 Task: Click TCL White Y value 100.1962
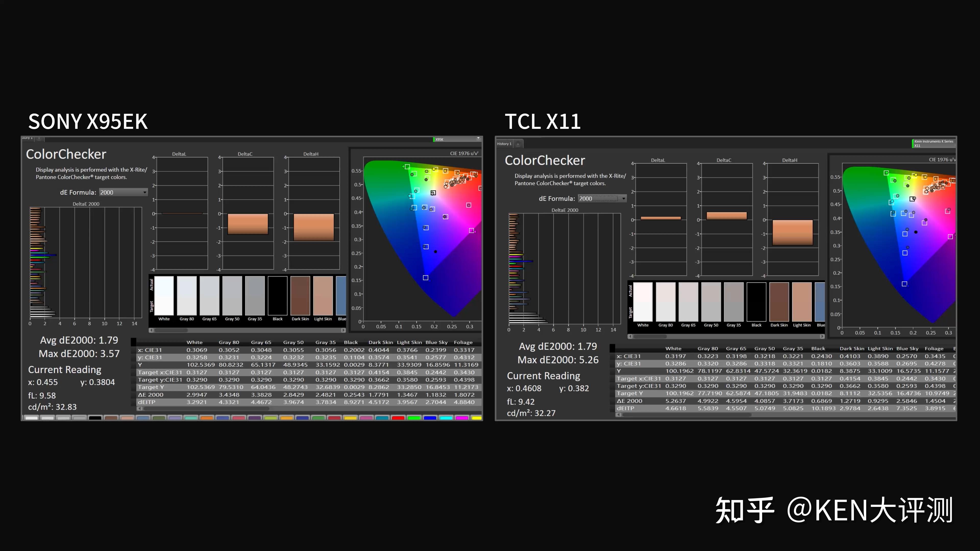coord(679,371)
